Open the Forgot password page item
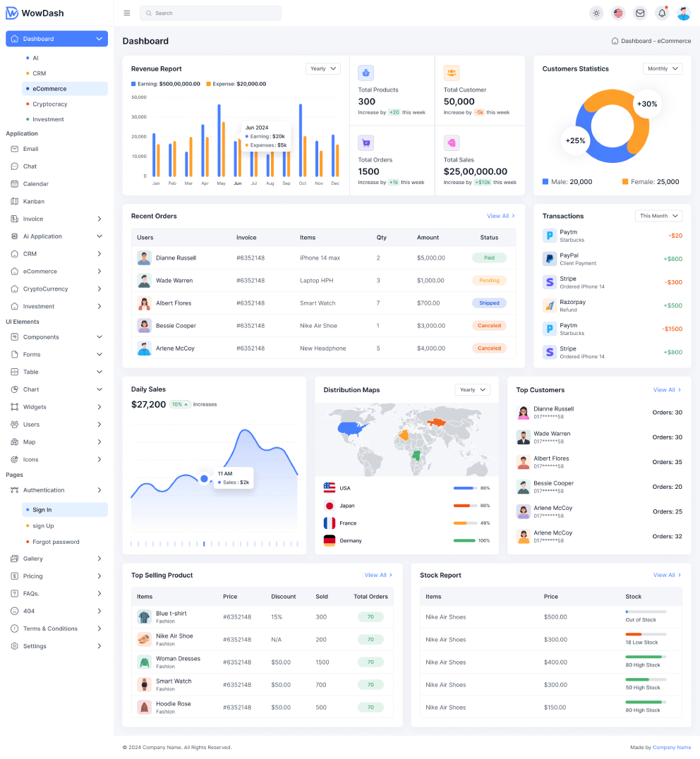The width and height of the screenshot is (700, 759). click(x=65, y=542)
